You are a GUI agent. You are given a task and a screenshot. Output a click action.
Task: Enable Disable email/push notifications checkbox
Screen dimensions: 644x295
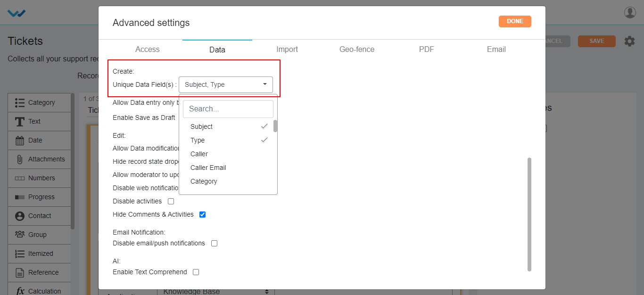214,243
